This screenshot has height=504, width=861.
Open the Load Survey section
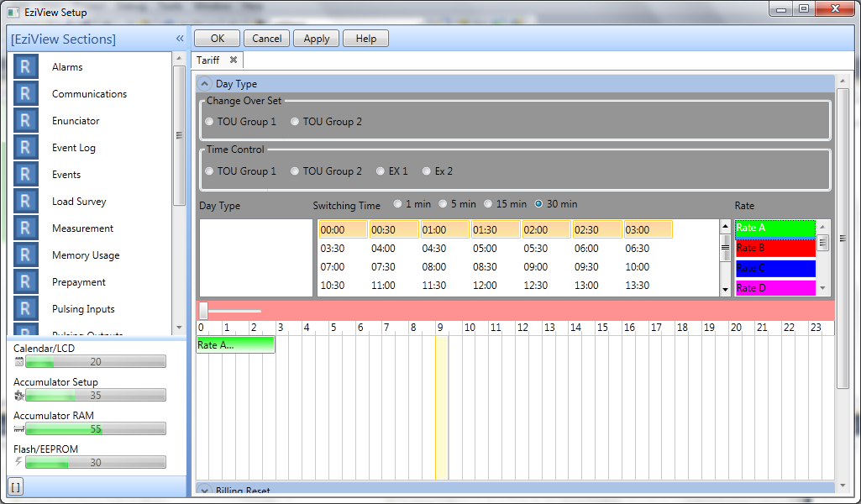pyautogui.click(x=79, y=202)
